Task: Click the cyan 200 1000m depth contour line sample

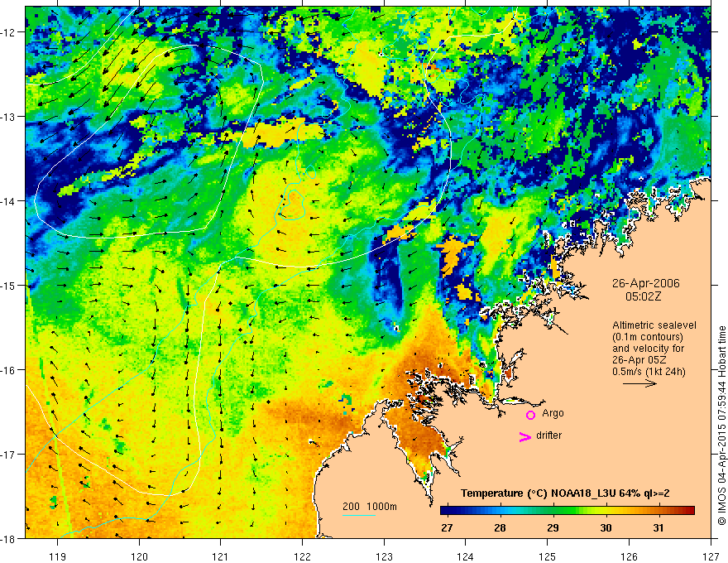Action: tap(359, 515)
